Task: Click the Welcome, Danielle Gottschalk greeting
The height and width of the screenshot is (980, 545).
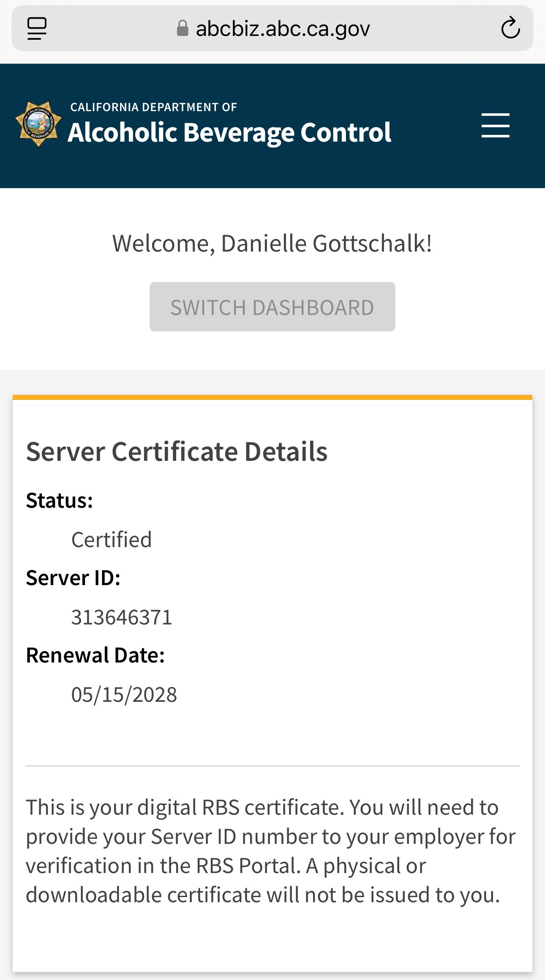Action: tap(272, 244)
